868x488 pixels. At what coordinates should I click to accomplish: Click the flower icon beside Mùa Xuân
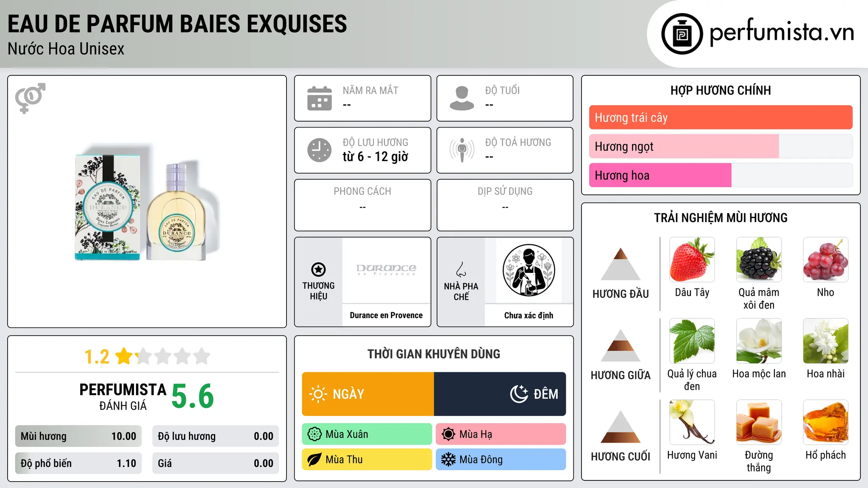[314, 434]
